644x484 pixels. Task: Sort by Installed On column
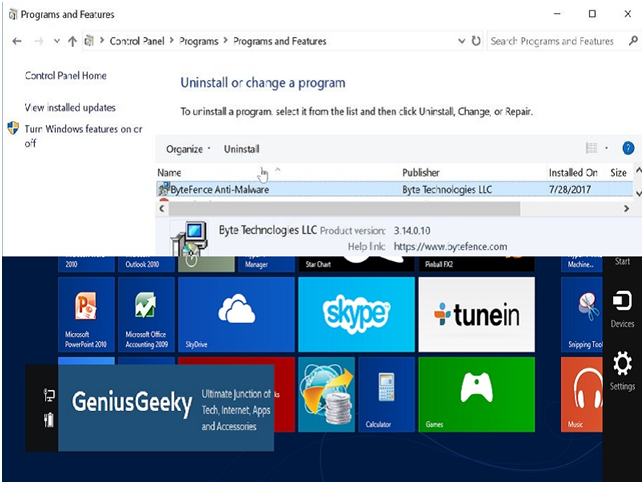pos(573,173)
